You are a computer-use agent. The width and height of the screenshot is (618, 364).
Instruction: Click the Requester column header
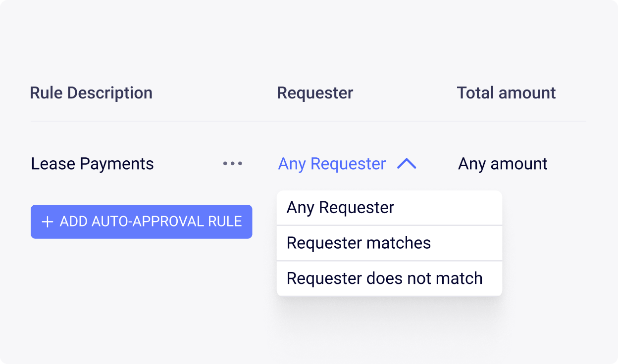(315, 92)
